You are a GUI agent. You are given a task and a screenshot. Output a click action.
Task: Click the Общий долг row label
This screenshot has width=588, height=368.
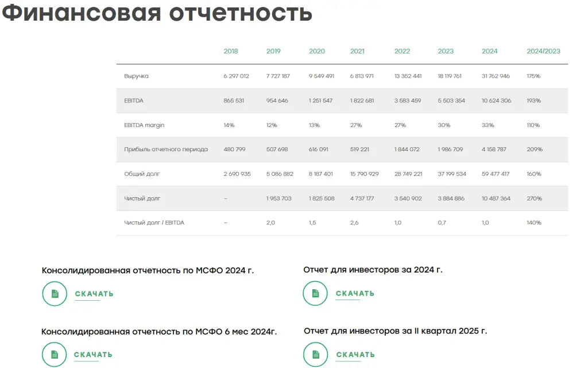[x=142, y=174]
